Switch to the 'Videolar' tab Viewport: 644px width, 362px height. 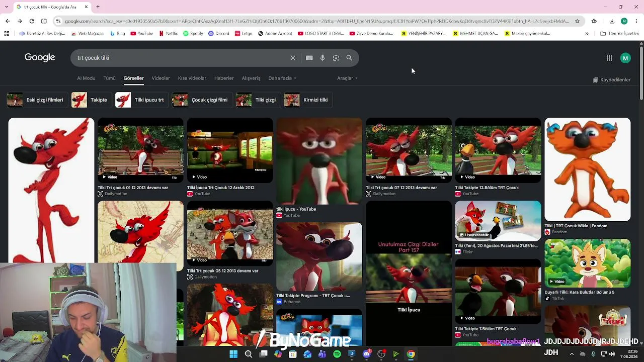[161, 78]
